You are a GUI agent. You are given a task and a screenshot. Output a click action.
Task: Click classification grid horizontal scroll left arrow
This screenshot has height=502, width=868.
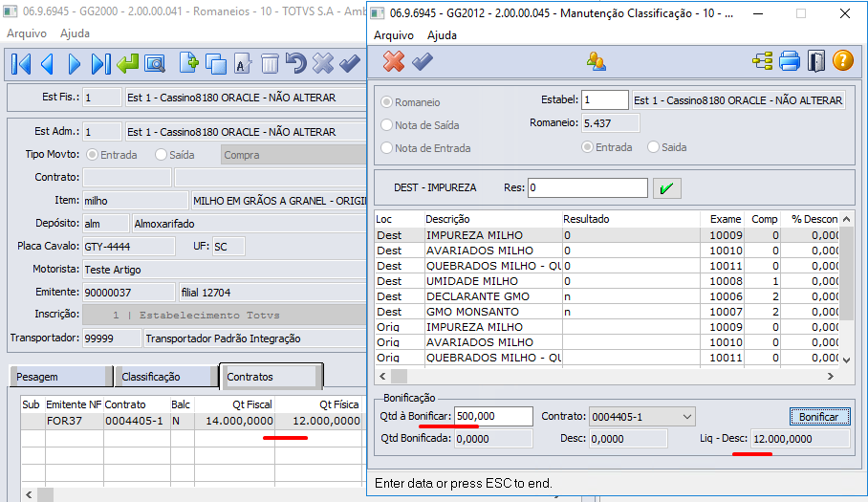(382, 377)
